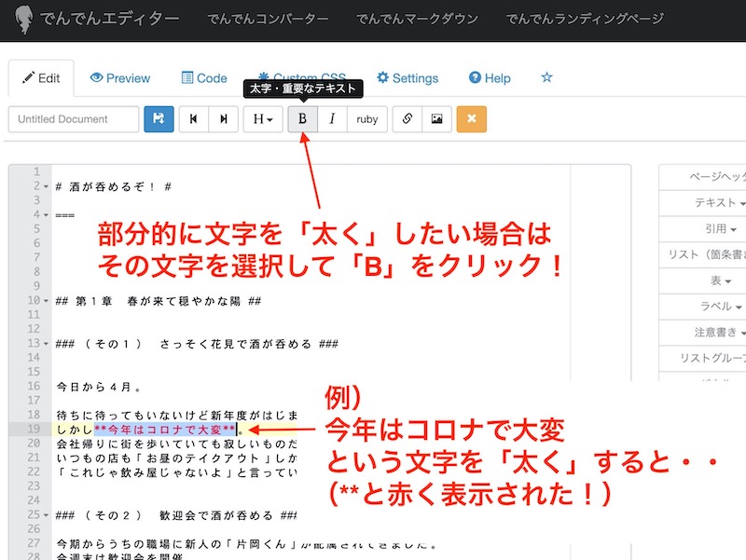
Task: Go to でんでんコンバーター in the top navigation
Action: [268, 19]
